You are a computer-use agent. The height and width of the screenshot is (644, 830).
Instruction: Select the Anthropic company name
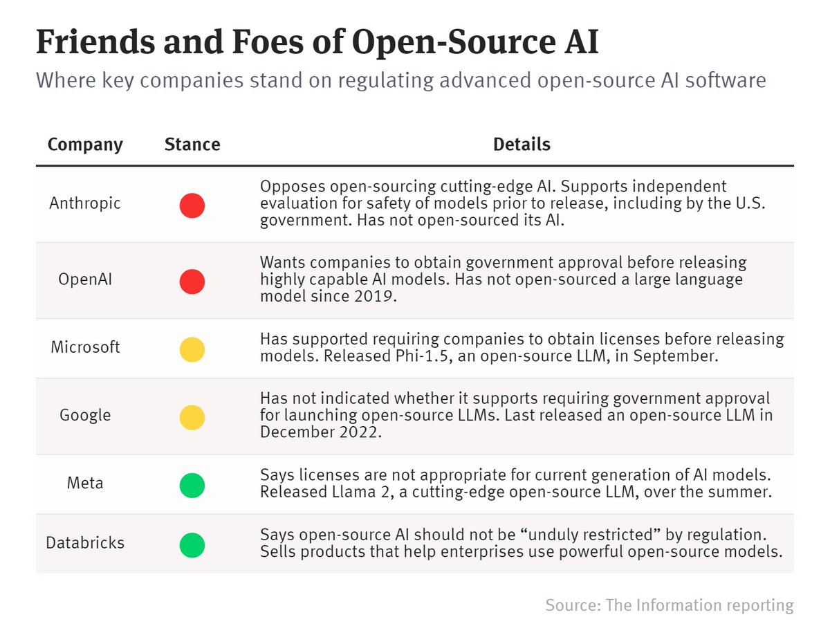coord(85,203)
